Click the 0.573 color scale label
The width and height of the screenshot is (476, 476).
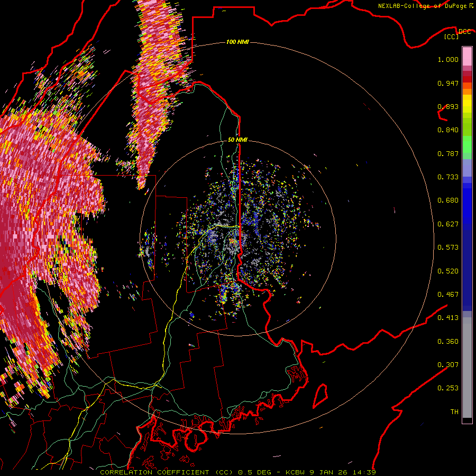pos(448,248)
